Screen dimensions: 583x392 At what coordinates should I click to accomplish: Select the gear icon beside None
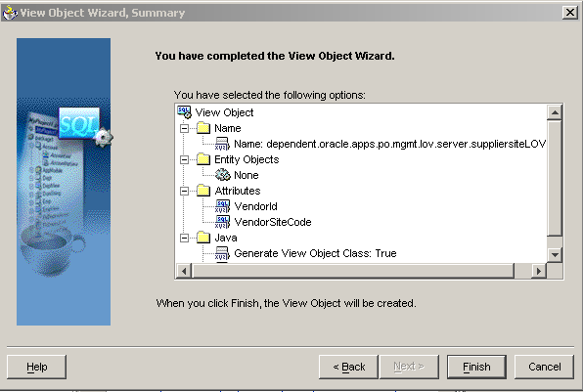tap(223, 175)
